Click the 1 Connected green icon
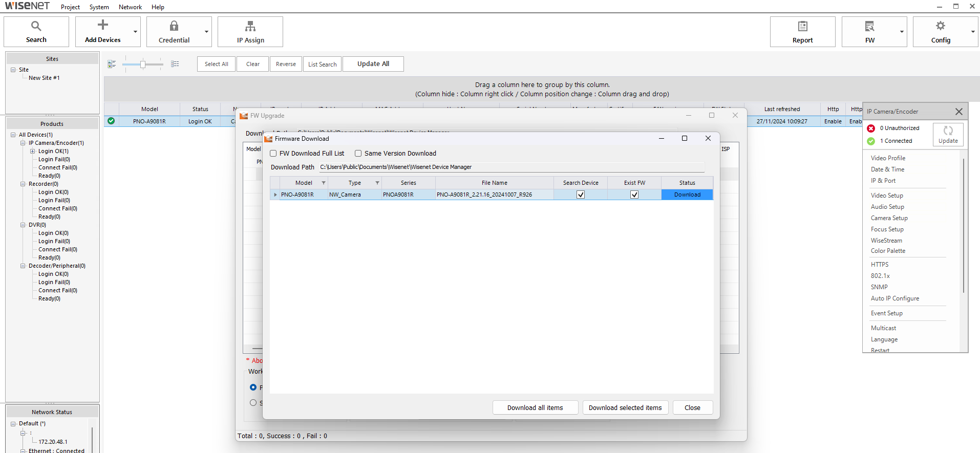 point(871,141)
